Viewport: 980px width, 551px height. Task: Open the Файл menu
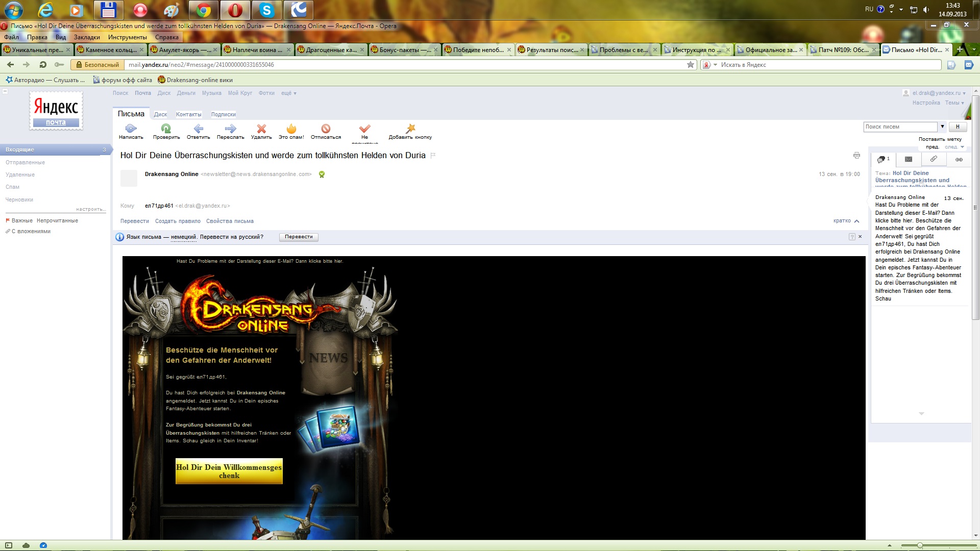tap(11, 37)
